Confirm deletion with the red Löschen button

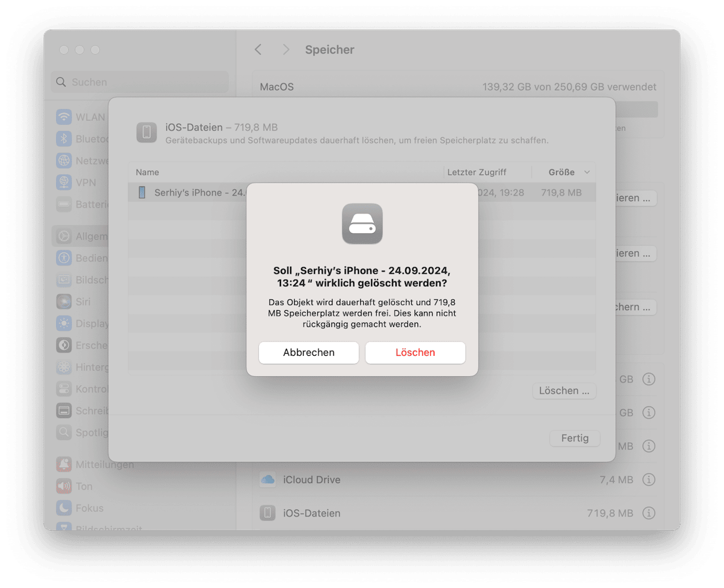coord(415,352)
